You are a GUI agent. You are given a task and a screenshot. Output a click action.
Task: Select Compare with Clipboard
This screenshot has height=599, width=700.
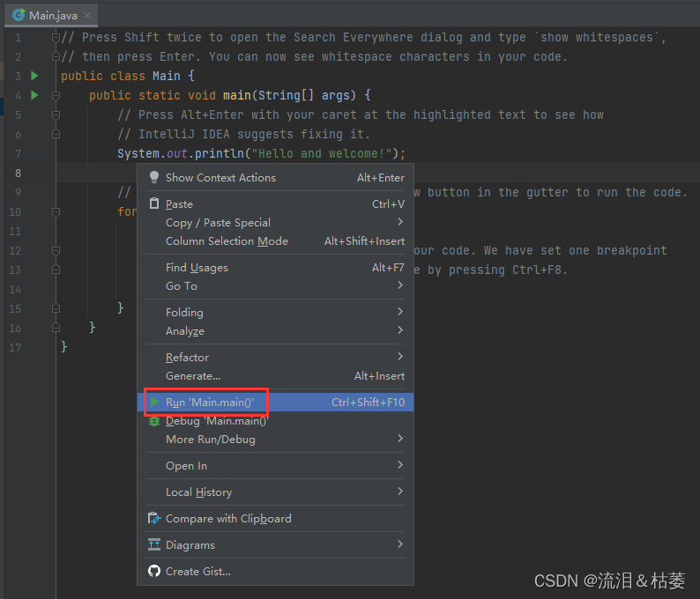(275, 518)
